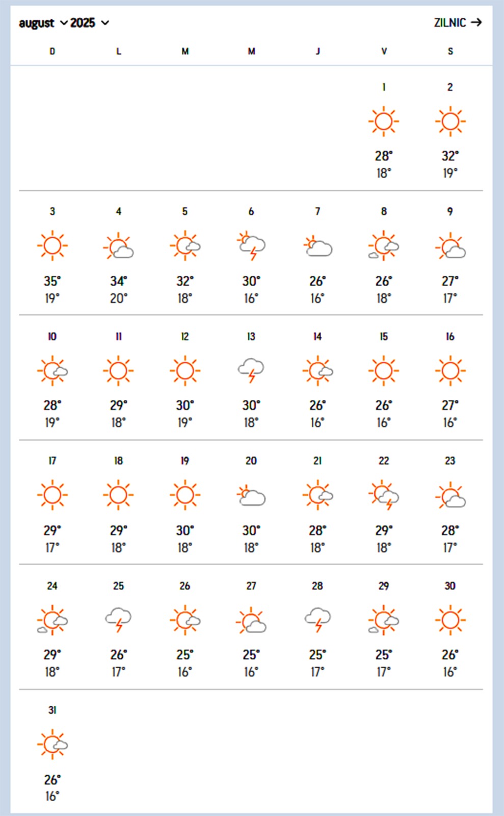This screenshot has height=816, width=504.
Task: Click the cloudy icon on August 20
Action: [x=251, y=496]
